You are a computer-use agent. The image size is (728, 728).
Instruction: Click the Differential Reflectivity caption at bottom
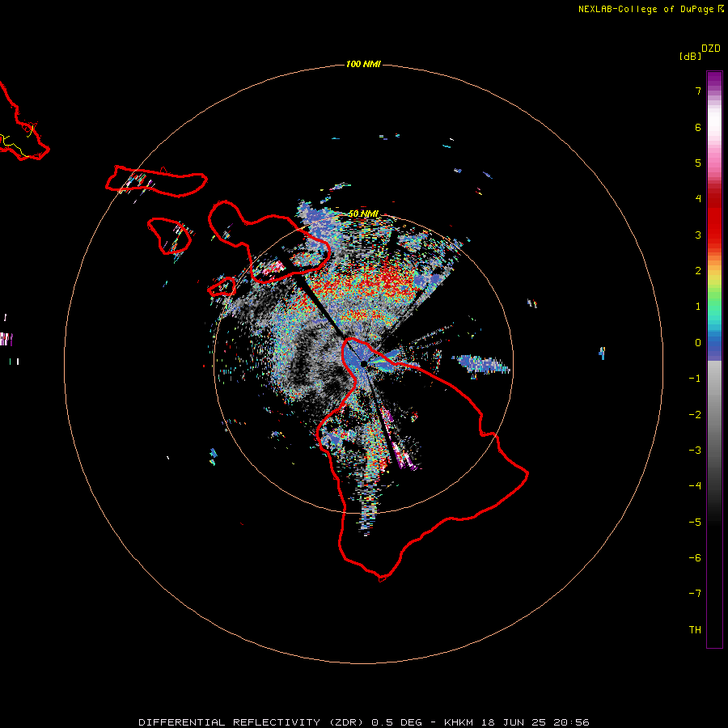(364, 722)
